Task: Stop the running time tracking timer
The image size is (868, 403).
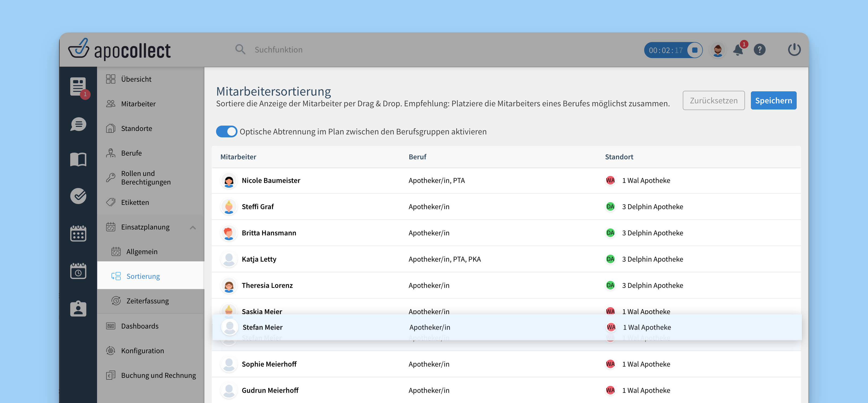Action: 695,50
